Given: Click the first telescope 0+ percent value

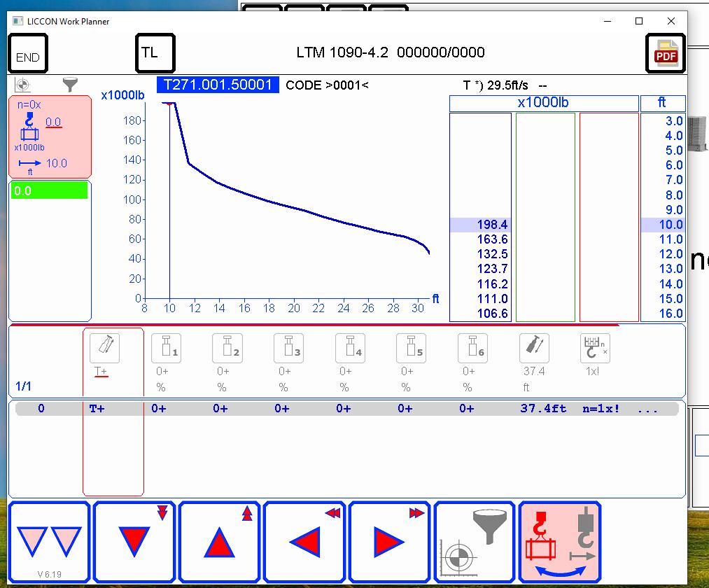Looking at the screenshot, I should (x=162, y=371).
